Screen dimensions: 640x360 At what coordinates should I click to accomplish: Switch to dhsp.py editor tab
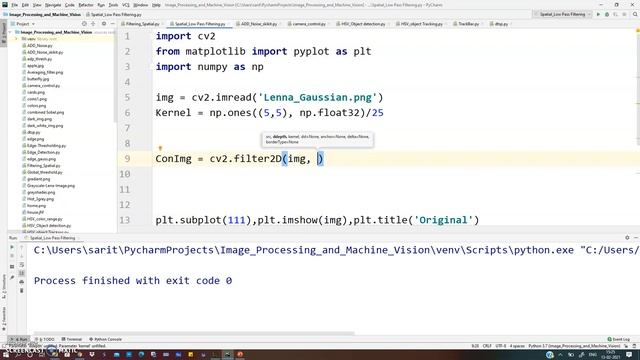coord(501,24)
